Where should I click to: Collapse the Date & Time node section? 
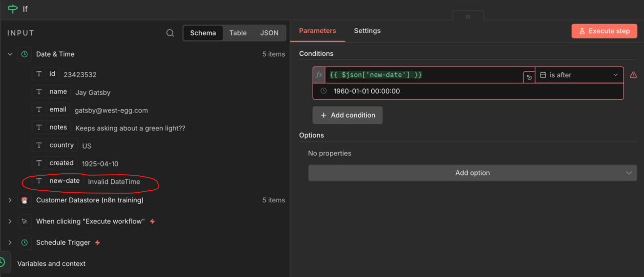(x=10, y=54)
